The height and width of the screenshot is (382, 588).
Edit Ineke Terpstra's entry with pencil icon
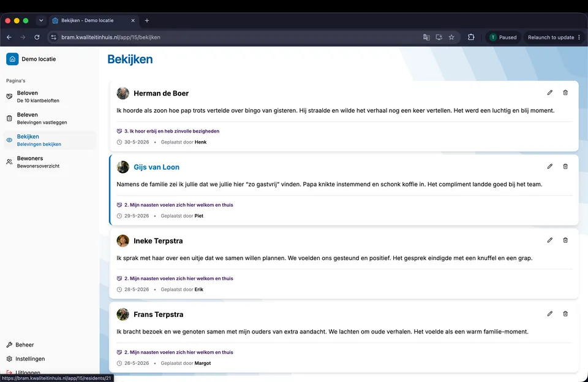tap(550, 240)
